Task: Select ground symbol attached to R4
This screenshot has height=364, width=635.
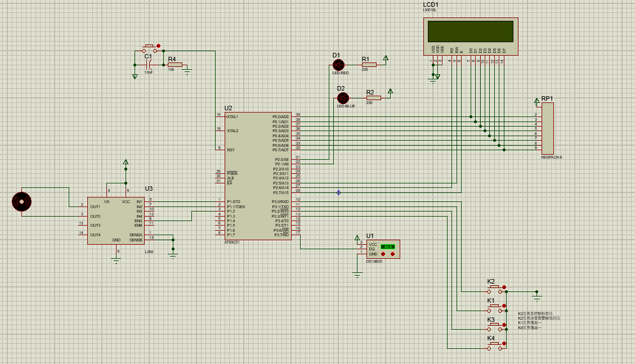Action: [187, 72]
